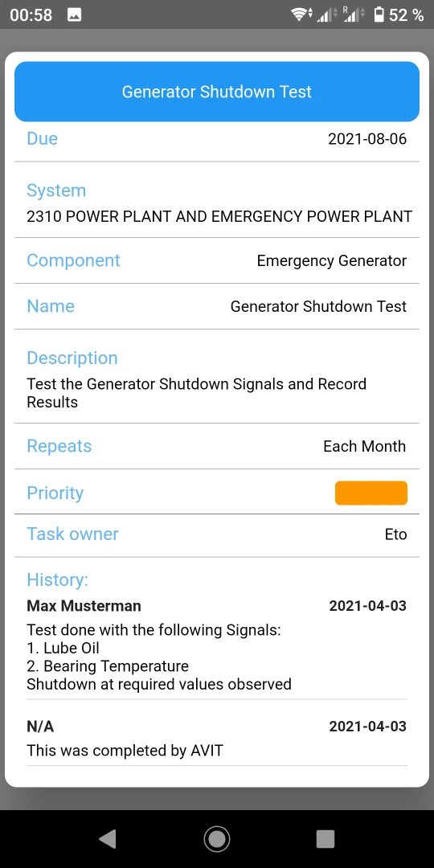The width and height of the screenshot is (434, 868).
Task: Tap the first mobile signal icon
Action: pos(326,15)
